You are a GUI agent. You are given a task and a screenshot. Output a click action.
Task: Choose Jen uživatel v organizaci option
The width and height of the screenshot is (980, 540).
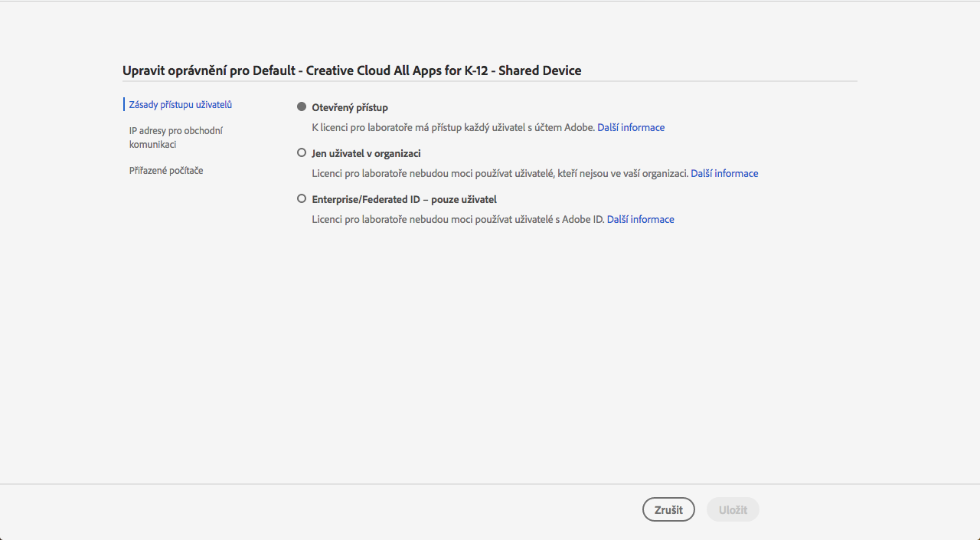point(302,153)
